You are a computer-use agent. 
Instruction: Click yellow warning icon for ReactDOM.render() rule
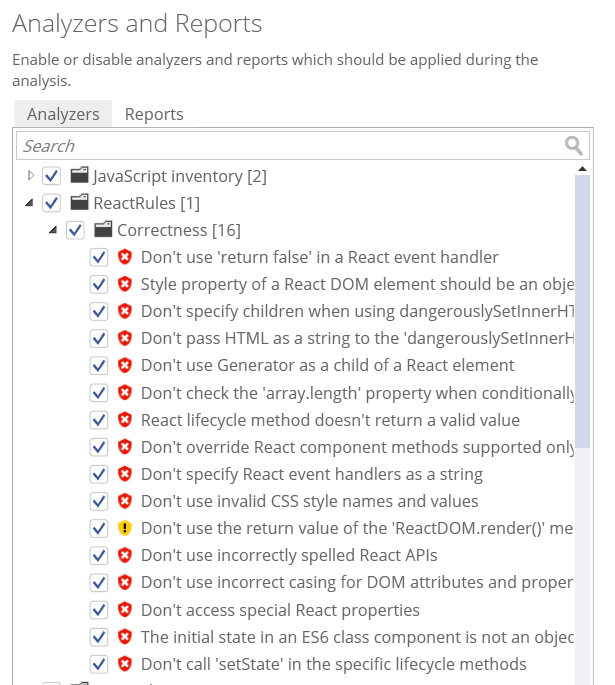coord(125,528)
